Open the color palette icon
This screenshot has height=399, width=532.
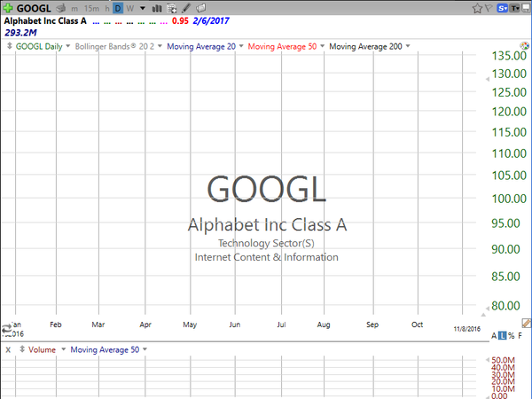point(525,46)
